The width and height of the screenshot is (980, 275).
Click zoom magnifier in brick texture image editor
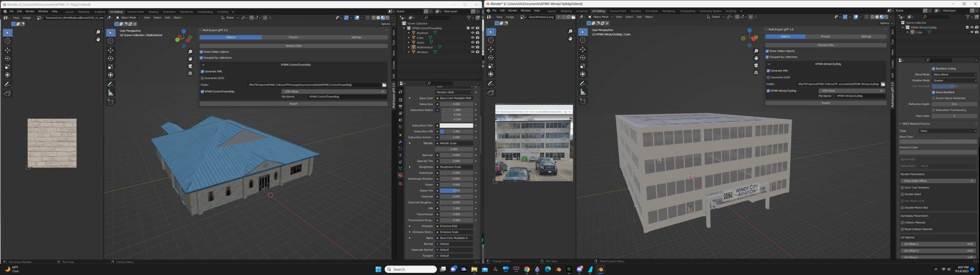[x=98, y=32]
